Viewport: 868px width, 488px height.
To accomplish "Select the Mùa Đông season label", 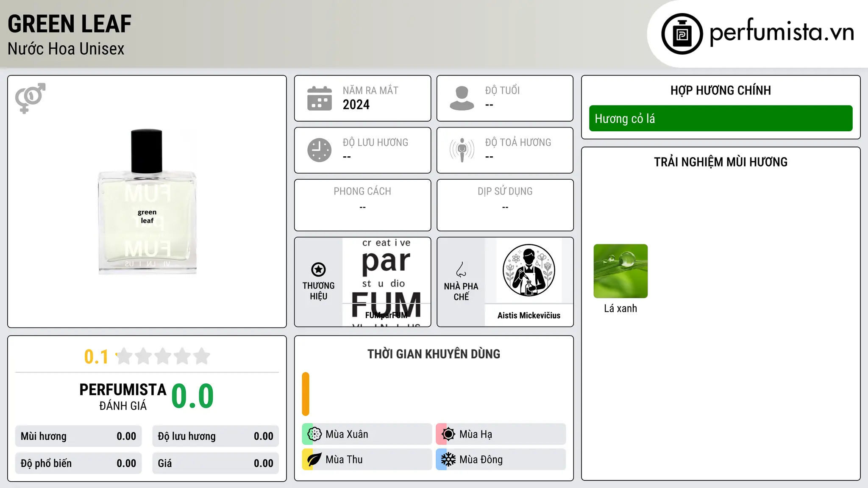I will point(481,460).
